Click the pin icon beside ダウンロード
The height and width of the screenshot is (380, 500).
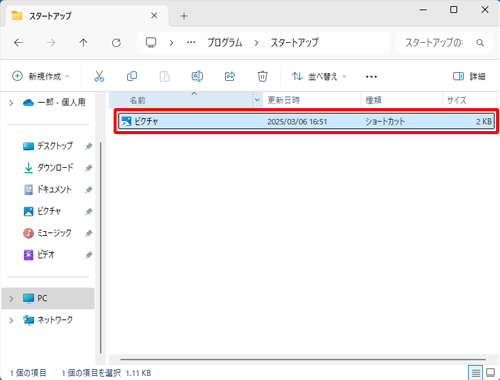[88, 168]
